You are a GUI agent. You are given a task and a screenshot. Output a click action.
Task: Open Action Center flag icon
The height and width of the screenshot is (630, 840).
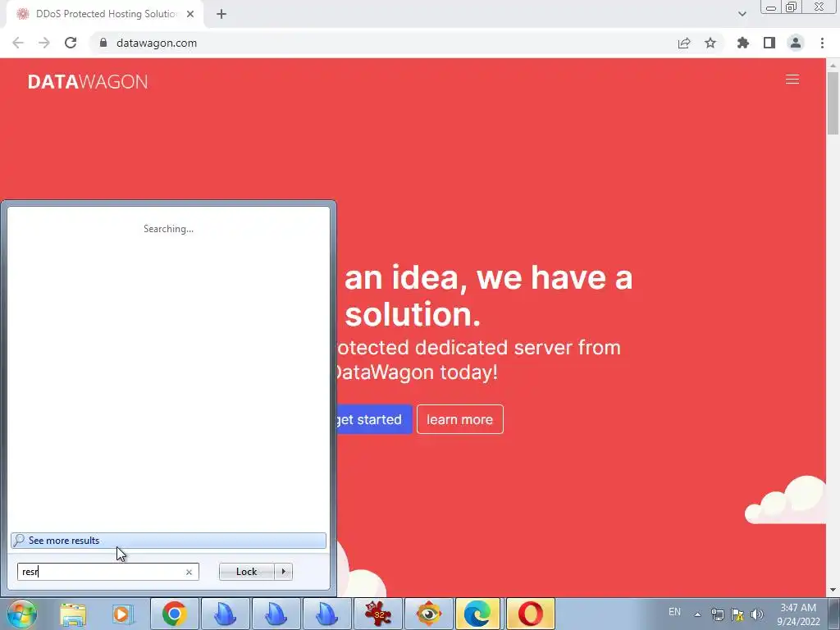click(737, 614)
